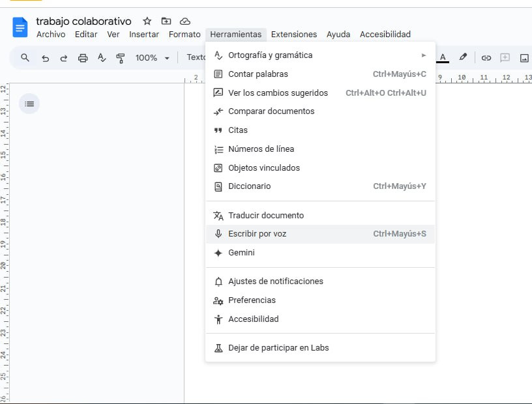Open the Accesibilidad menu in menu bar
The height and width of the screenshot is (404, 532).
pos(385,35)
